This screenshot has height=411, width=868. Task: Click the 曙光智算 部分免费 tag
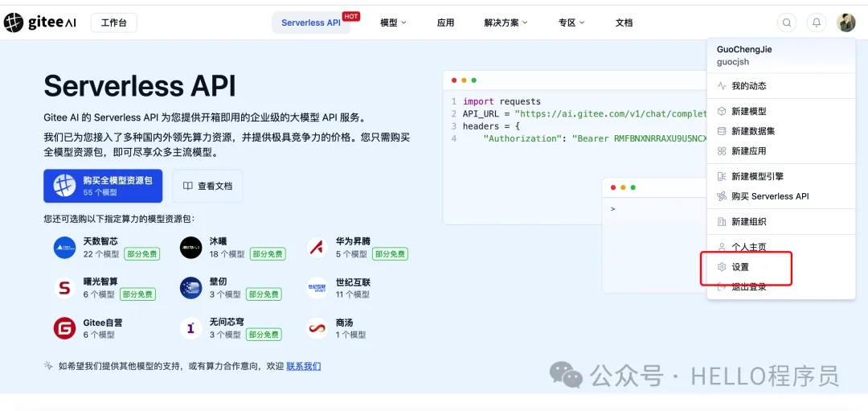[137, 294]
